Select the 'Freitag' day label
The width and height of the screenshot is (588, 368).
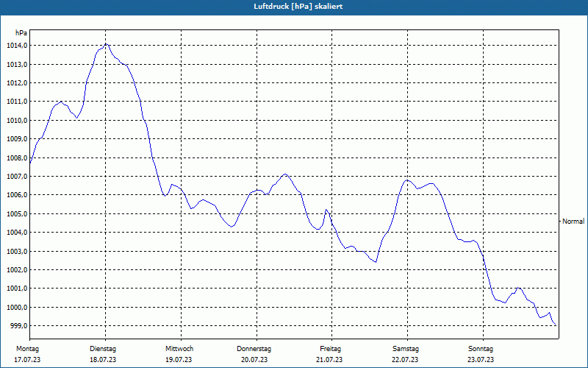[330, 349]
